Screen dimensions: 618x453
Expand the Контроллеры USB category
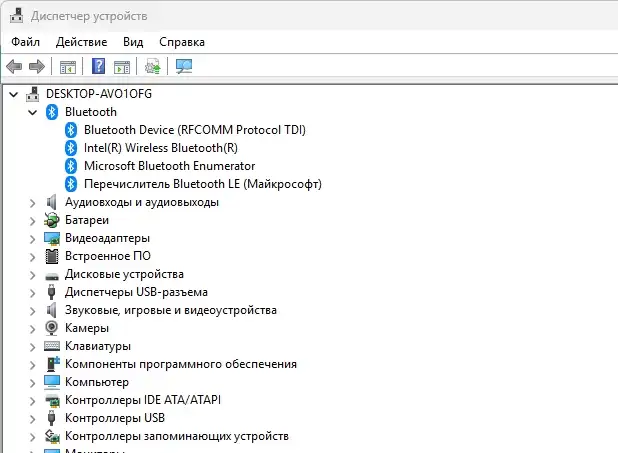tap(33, 419)
